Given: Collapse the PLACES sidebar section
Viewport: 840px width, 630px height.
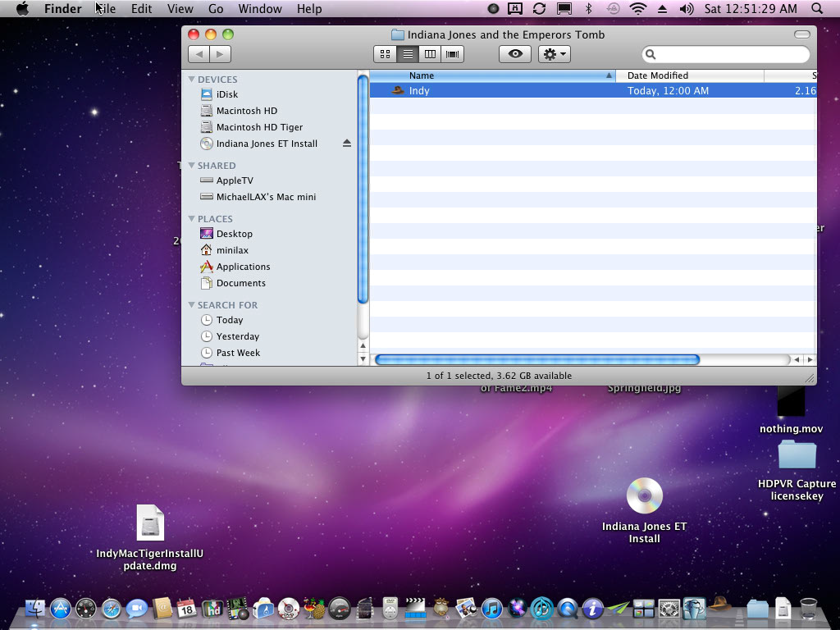Looking at the screenshot, I should (x=192, y=219).
